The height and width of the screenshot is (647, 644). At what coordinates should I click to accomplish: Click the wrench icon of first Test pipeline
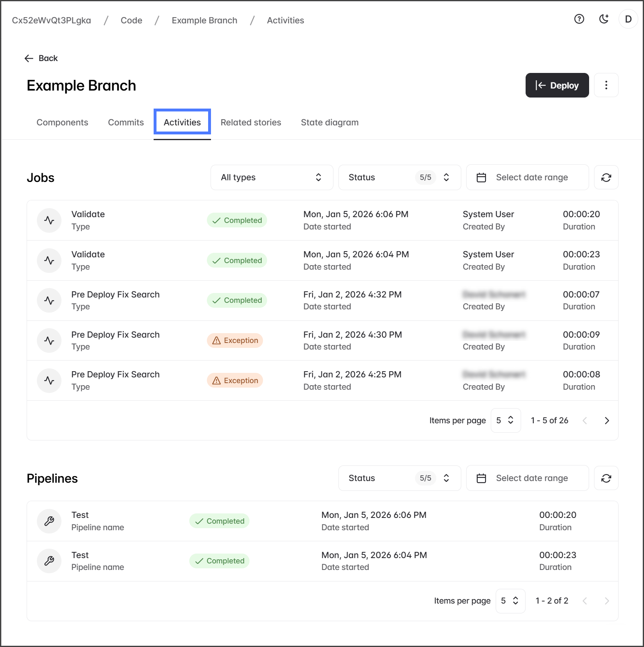coord(49,521)
